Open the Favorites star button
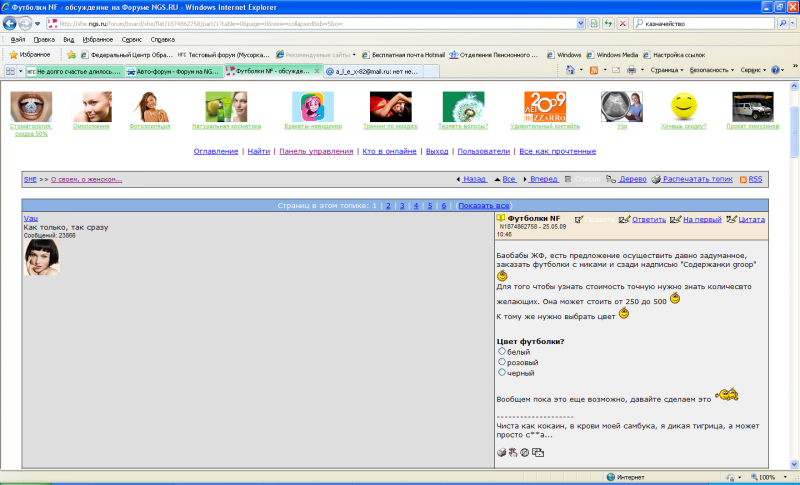 pyautogui.click(x=30, y=55)
